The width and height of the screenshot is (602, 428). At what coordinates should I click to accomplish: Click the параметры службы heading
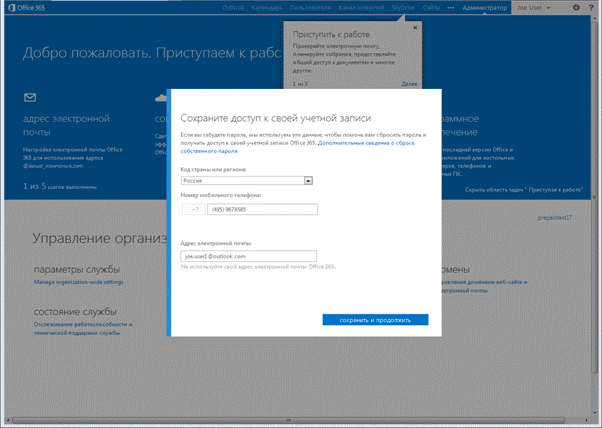pos(77,269)
